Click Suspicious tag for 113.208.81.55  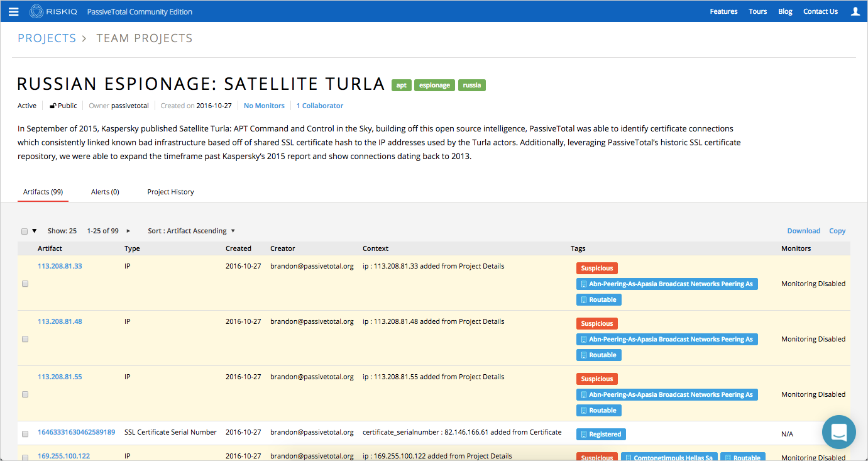(x=597, y=379)
